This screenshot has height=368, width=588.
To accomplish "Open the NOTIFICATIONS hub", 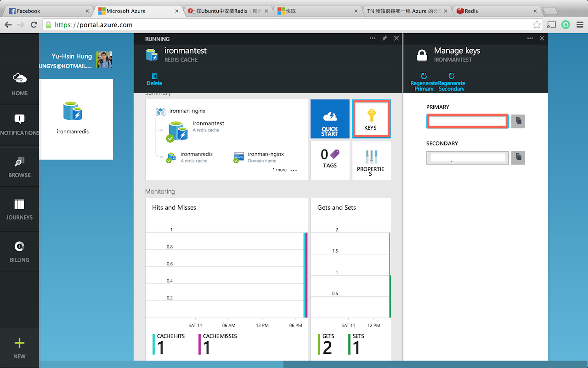I will point(19,125).
